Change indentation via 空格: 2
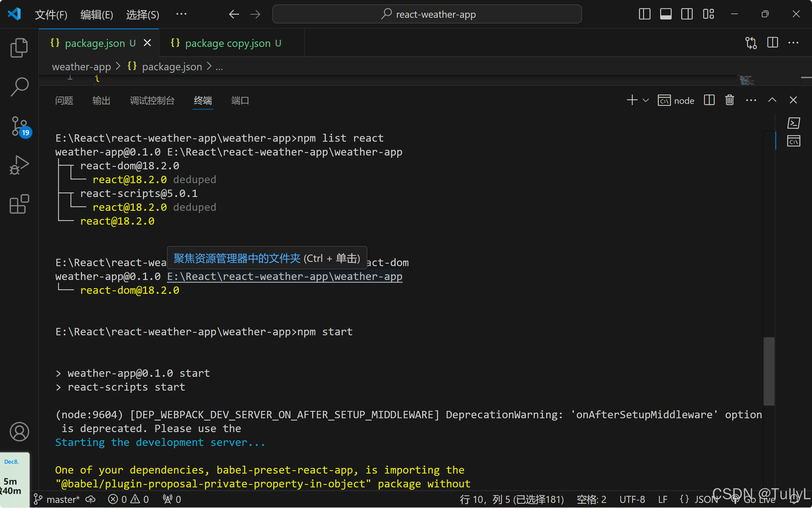Viewport: 812px width, 508px height. click(x=591, y=499)
